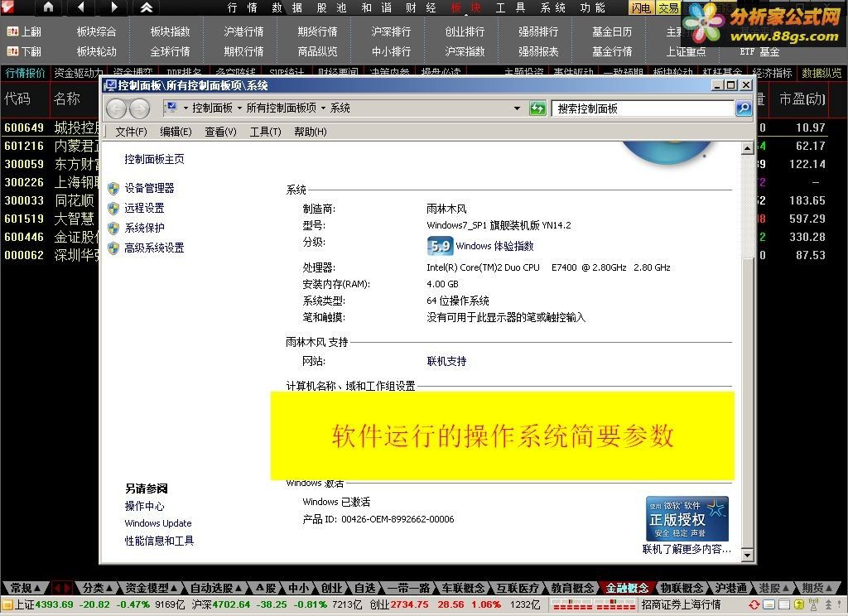
Task: Click the 代码 column header
Action: point(17,99)
